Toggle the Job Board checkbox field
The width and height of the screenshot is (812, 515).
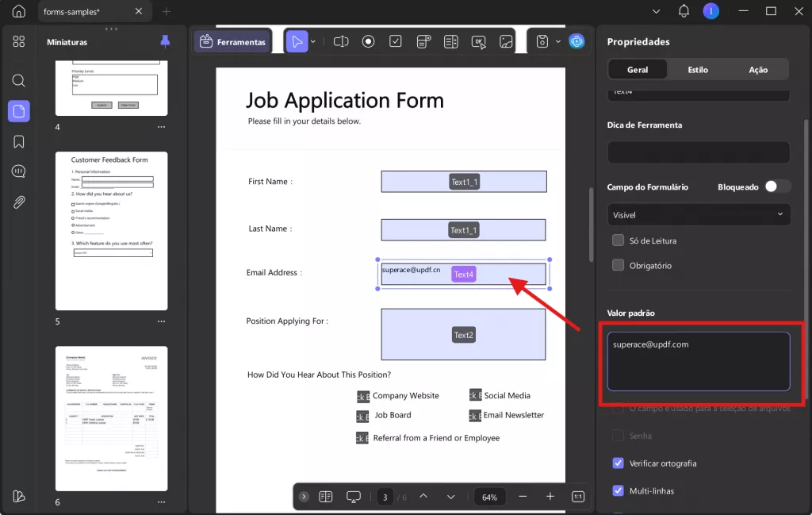click(362, 416)
